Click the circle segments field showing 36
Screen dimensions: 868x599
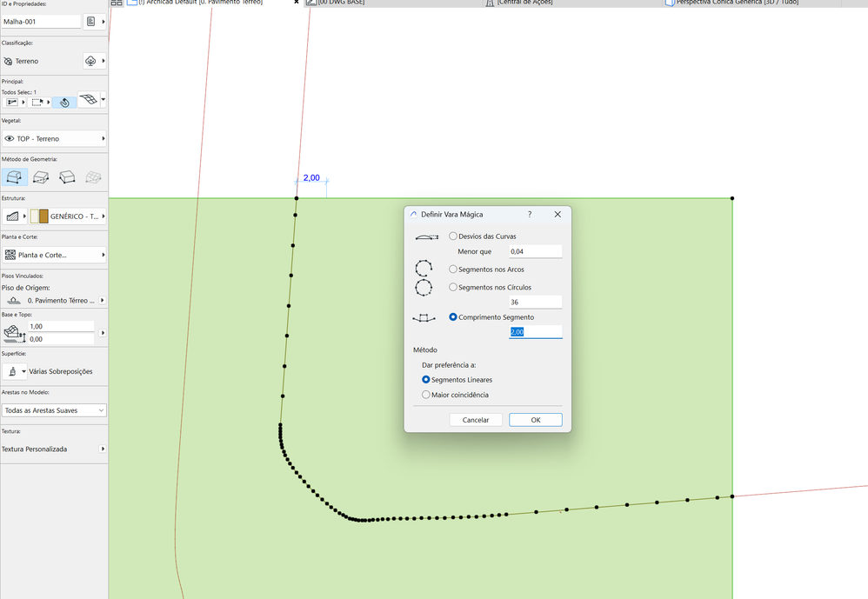point(535,302)
